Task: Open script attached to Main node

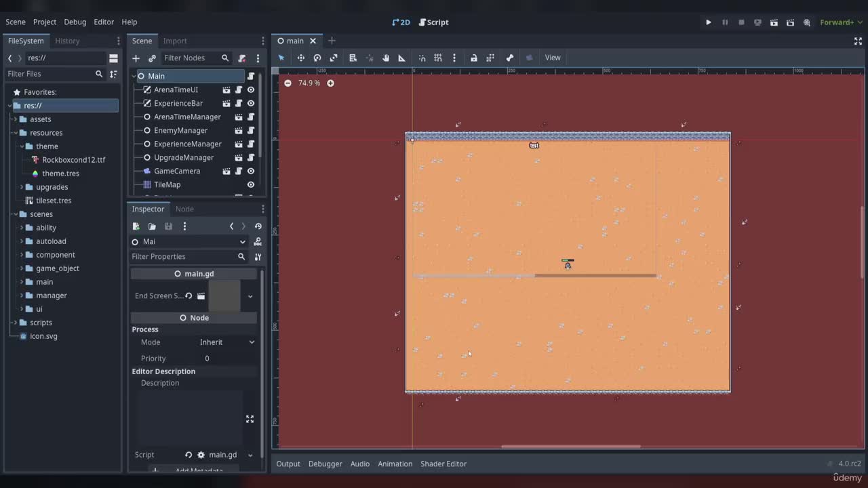Action: click(251, 76)
